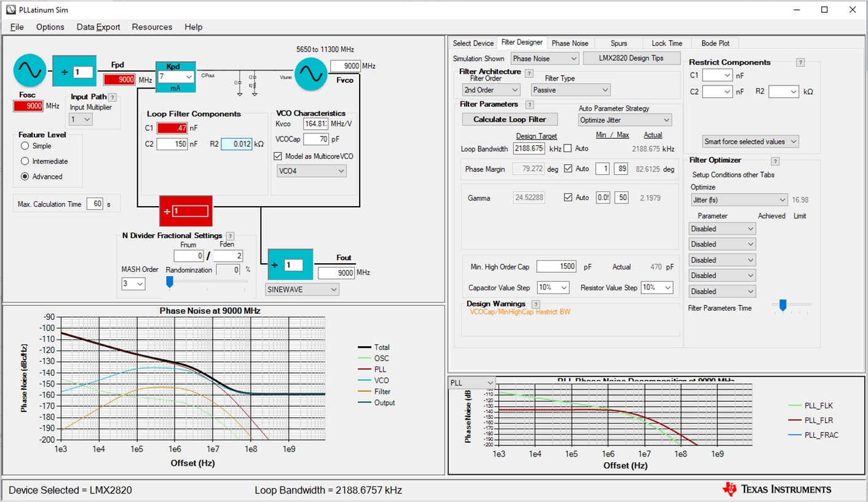The height and width of the screenshot is (502, 868).
Task: Click the VCO sine wave icon
Action: point(311,74)
